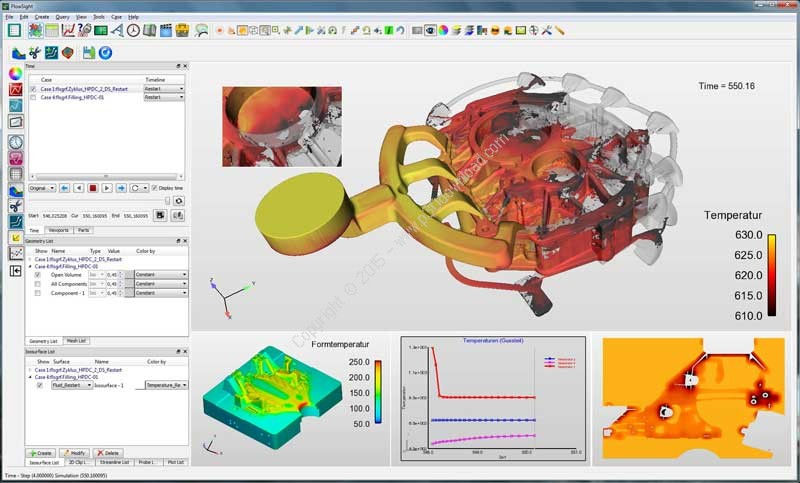Screen dimensions: 800x483
Task: Click the film clapperboard animation icon
Action: 166,31
